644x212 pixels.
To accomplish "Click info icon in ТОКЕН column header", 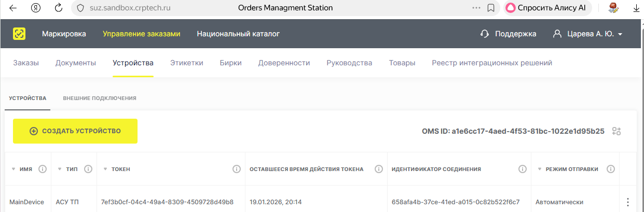I will [x=237, y=169].
